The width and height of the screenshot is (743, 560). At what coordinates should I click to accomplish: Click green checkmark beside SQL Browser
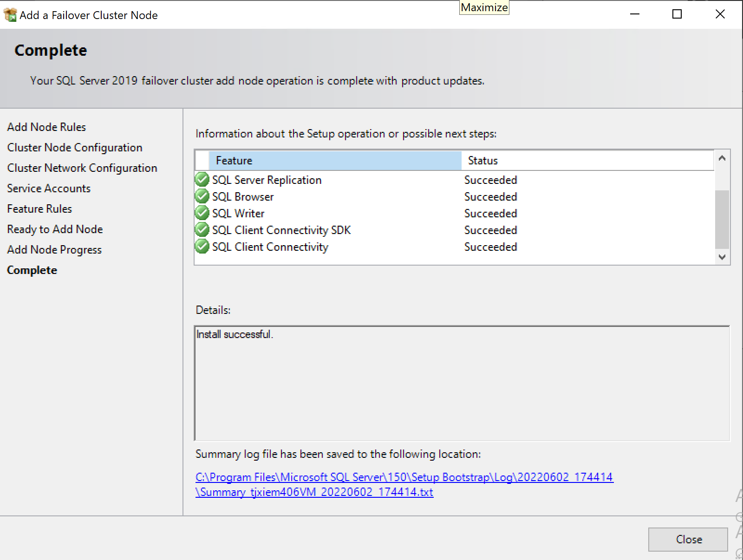(x=202, y=196)
